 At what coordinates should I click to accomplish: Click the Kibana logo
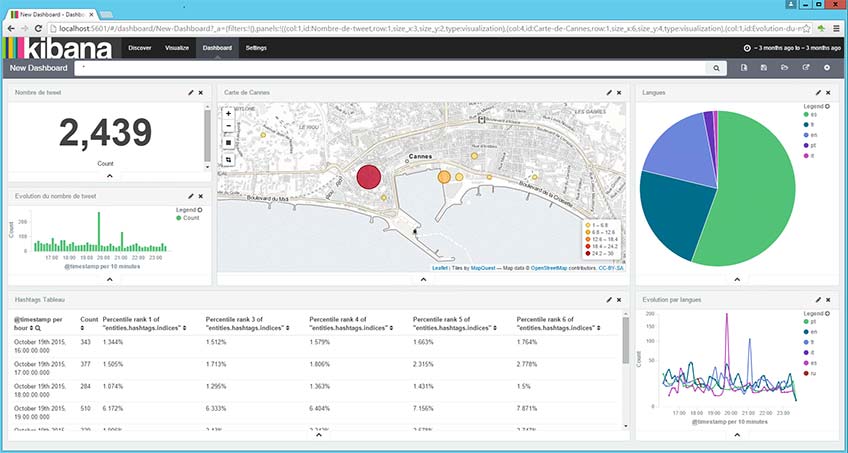point(57,48)
